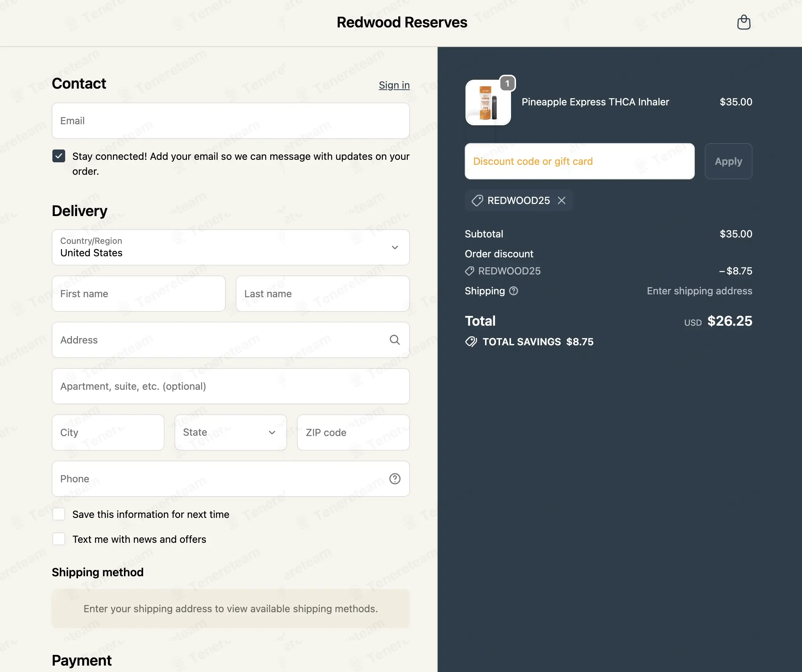Image resolution: width=802 pixels, height=672 pixels.
Task: Click the item quantity badge on product
Action: coord(507,83)
